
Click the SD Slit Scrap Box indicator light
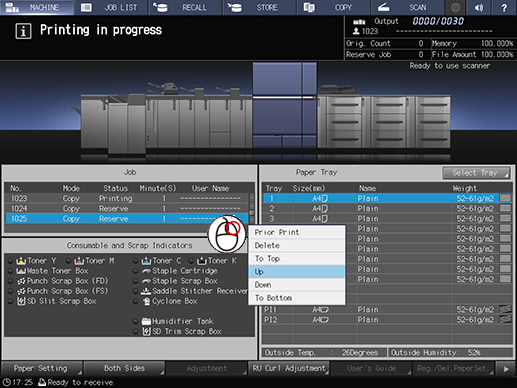(x=11, y=301)
